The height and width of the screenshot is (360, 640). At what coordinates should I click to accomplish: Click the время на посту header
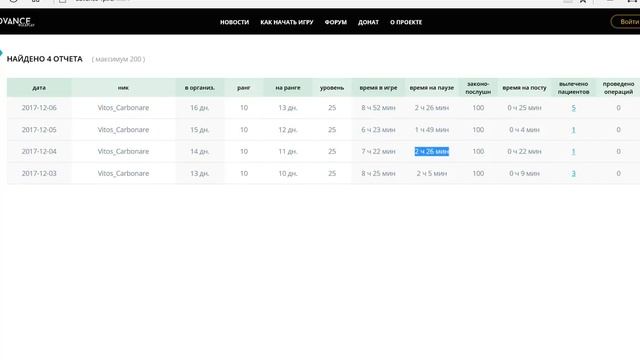coord(524,87)
